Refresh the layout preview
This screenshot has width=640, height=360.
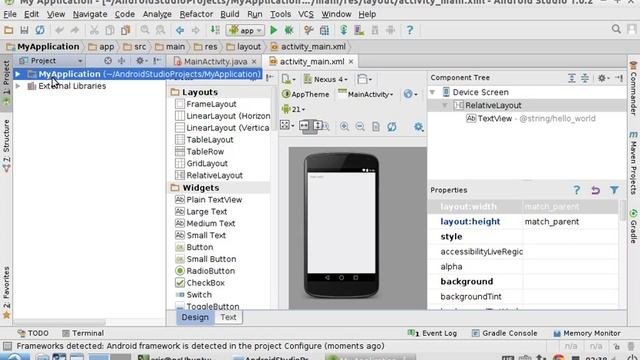(x=392, y=127)
